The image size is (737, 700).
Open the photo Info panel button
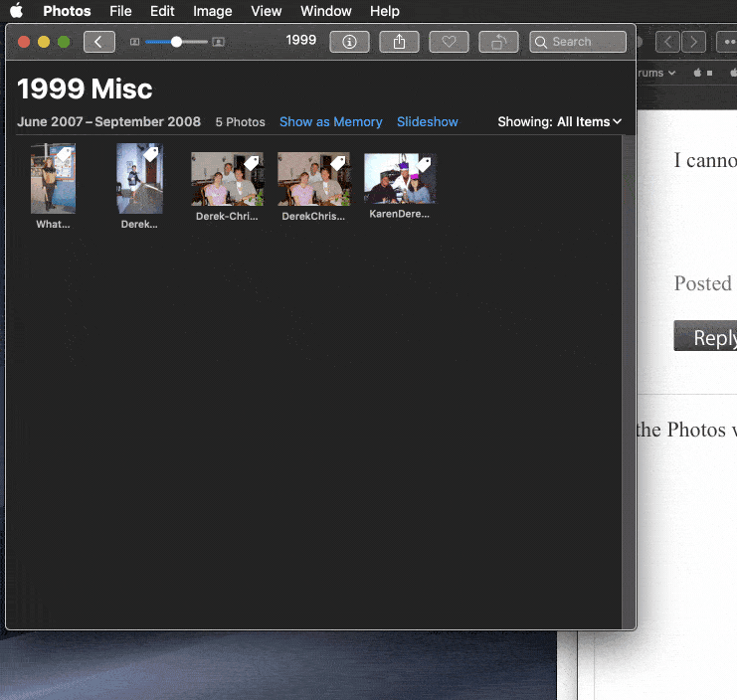[x=349, y=42]
